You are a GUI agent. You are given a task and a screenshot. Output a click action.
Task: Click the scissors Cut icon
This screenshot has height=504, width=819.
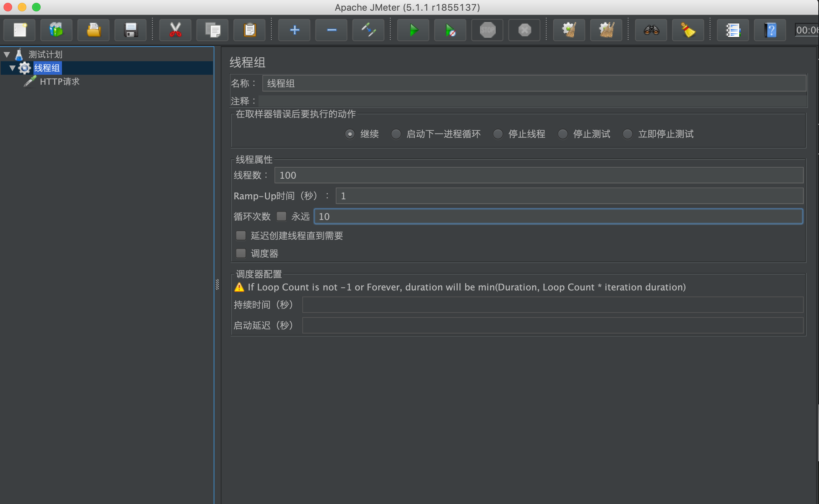pos(175,30)
